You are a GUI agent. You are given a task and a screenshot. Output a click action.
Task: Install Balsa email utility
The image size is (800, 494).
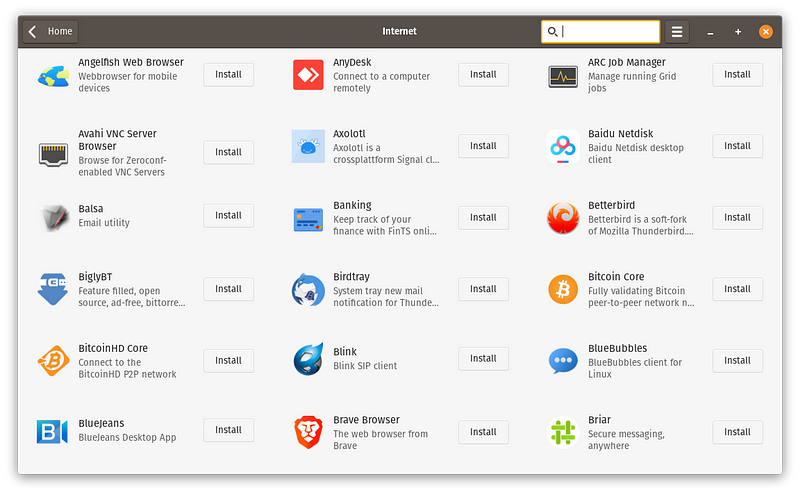click(x=228, y=215)
